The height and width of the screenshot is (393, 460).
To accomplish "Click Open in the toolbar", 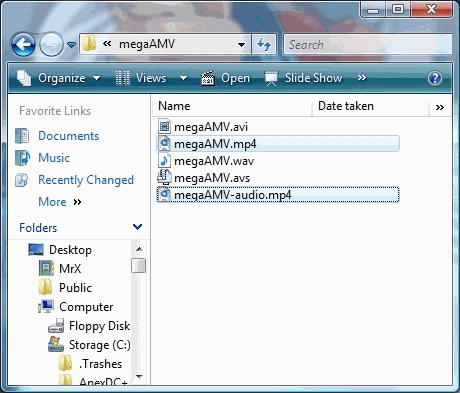I will coord(235,78).
